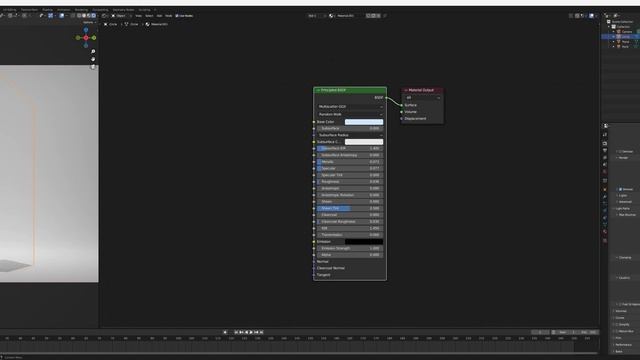The height and width of the screenshot is (360, 640).
Task: Play animation in reverse
Action: click(x=246, y=332)
